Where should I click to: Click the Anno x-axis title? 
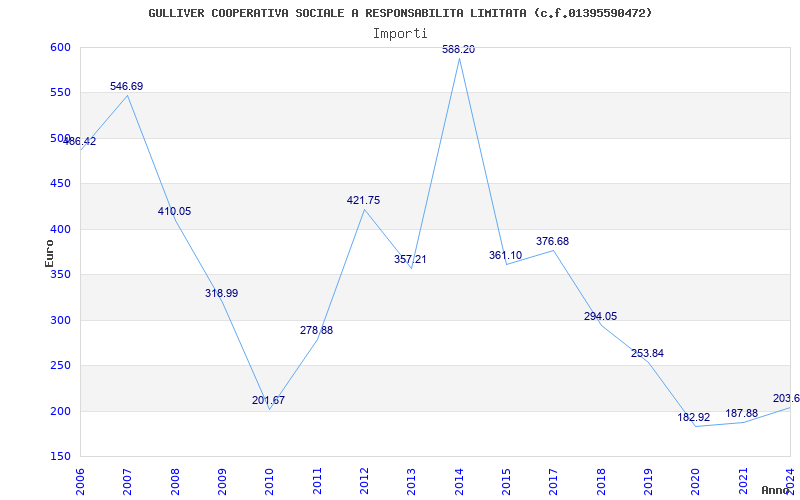click(x=776, y=490)
